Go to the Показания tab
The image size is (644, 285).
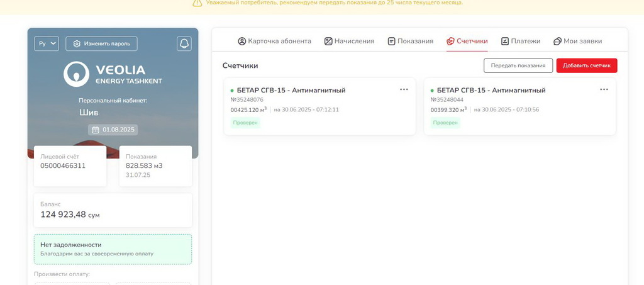click(410, 42)
